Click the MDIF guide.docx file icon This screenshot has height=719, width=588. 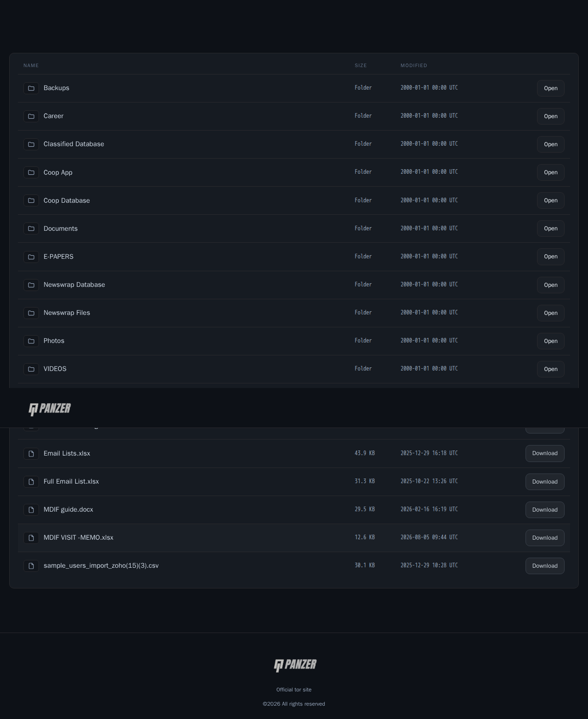tap(31, 510)
